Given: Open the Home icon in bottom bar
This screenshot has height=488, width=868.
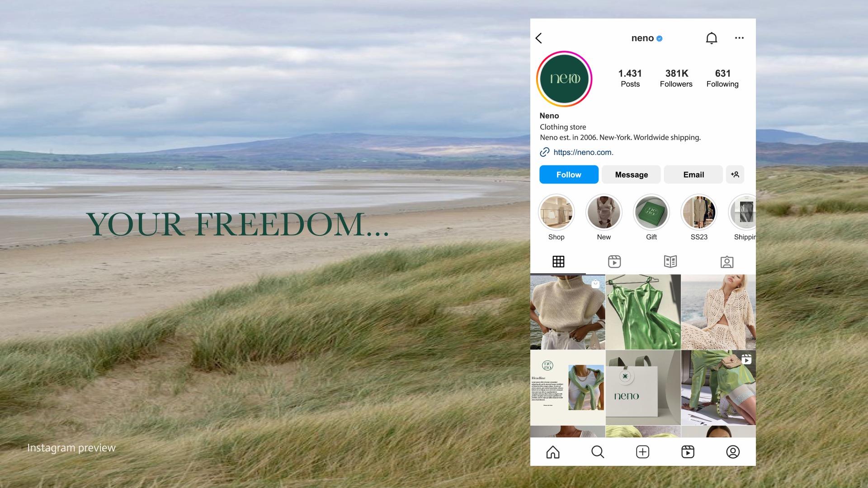Looking at the screenshot, I should pyautogui.click(x=553, y=452).
